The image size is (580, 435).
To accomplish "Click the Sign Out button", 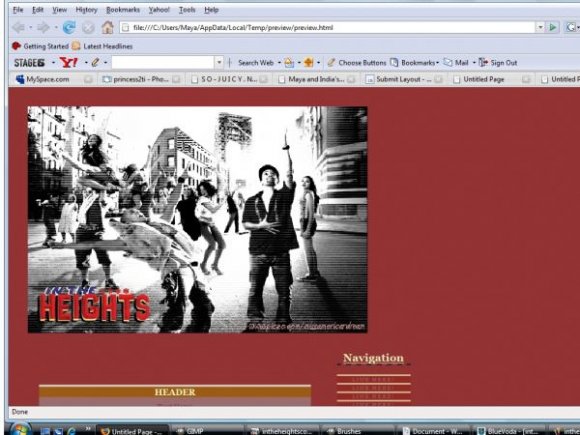I will [498, 63].
